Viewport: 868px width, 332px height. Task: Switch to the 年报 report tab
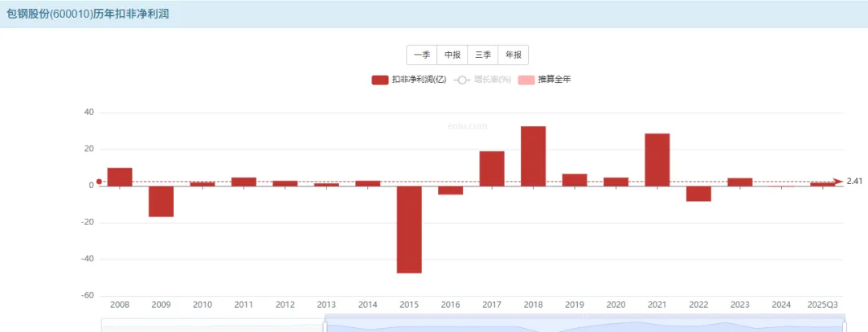(513, 55)
